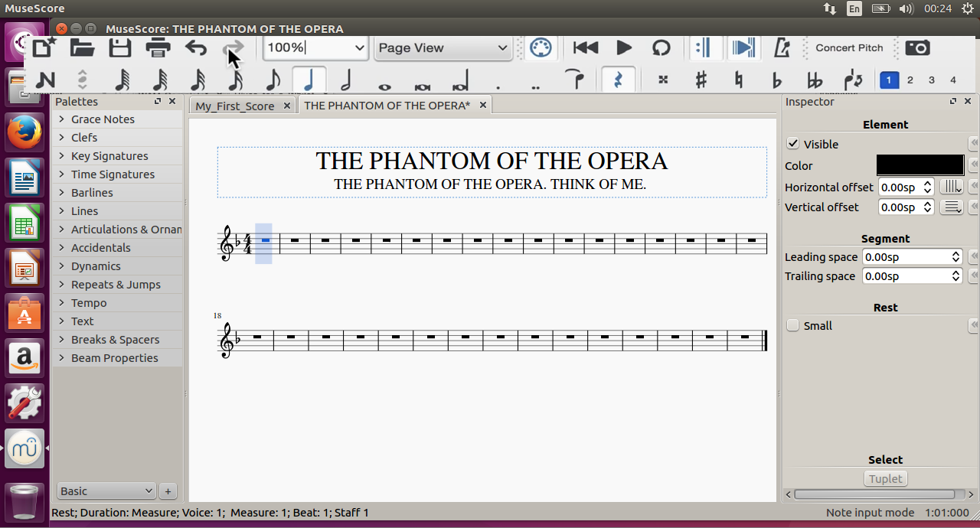
Task: Close the My_First_Score tab
Action: click(287, 106)
